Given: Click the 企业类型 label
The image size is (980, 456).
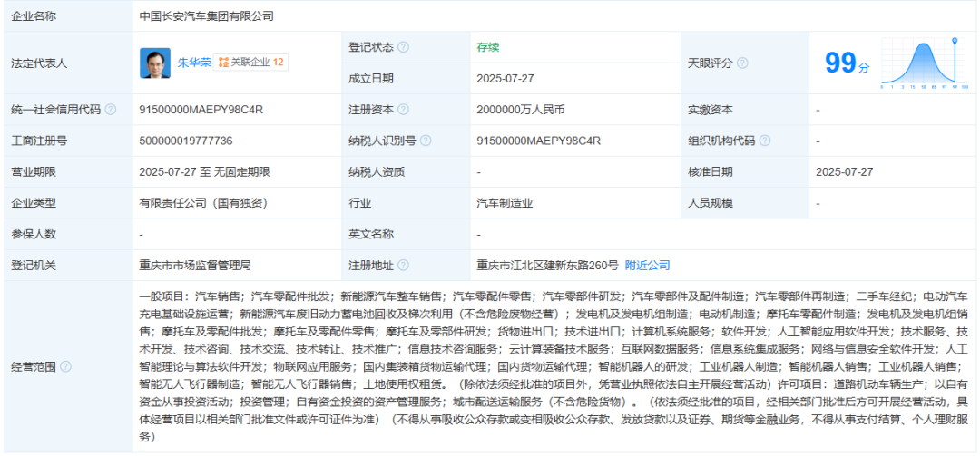Looking at the screenshot, I should coord(34,203).
